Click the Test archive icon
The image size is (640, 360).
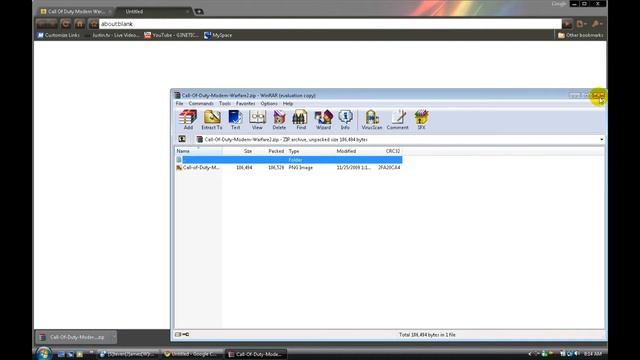[235, 120]
